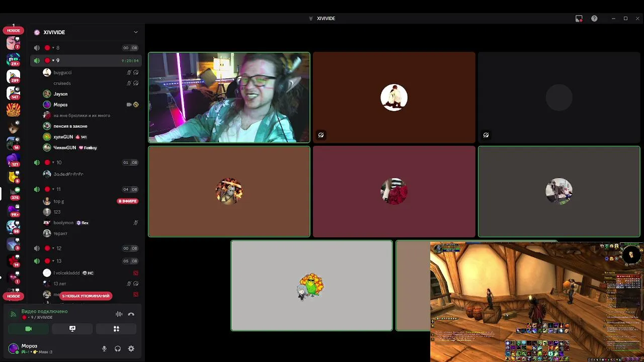Select the active voice channel 9
644x362 pixels.
click(86, 60)
